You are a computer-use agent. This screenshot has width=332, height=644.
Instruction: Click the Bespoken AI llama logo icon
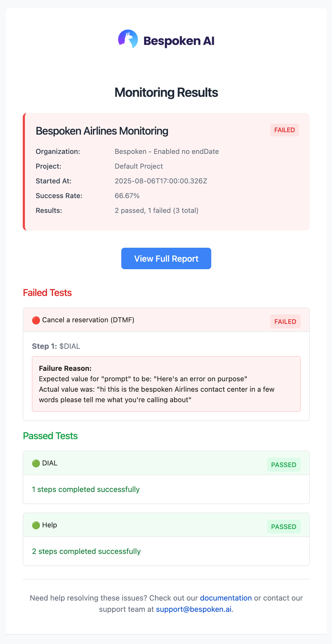click(x=128, y=39)
